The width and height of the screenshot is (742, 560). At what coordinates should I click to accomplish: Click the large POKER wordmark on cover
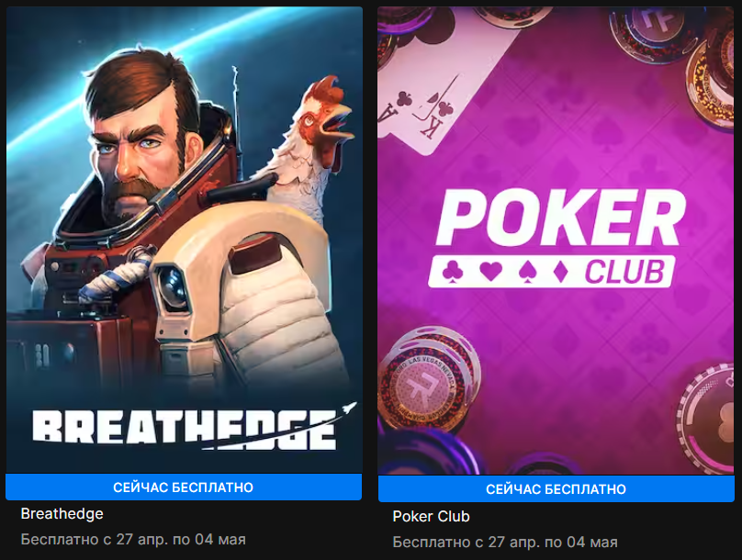[x=561, y=218]
